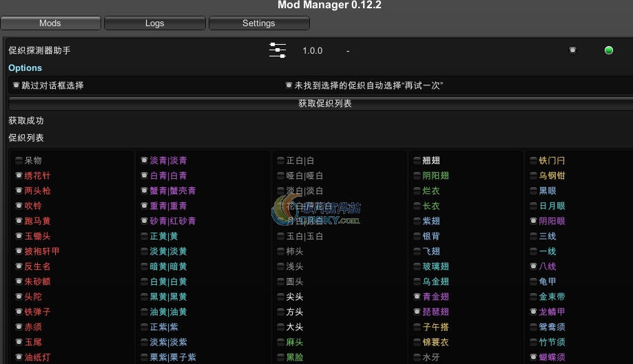Toggle the 跑马黄 checkbox
Image resolution: width=633 pixels, height=364 pixels.
click(19, 221)
